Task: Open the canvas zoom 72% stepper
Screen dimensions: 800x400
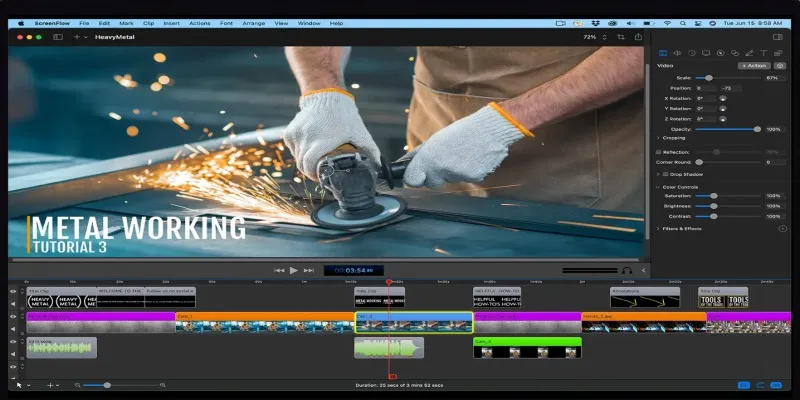Action: pos(605,37)
